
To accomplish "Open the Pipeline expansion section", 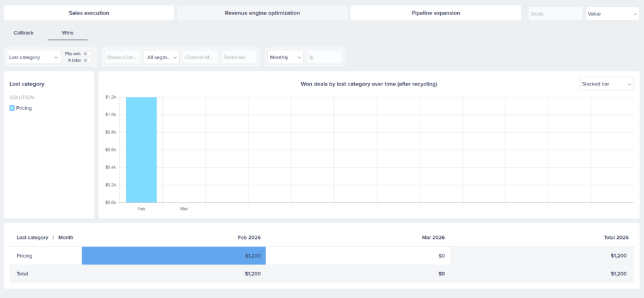I will (435, 13).
